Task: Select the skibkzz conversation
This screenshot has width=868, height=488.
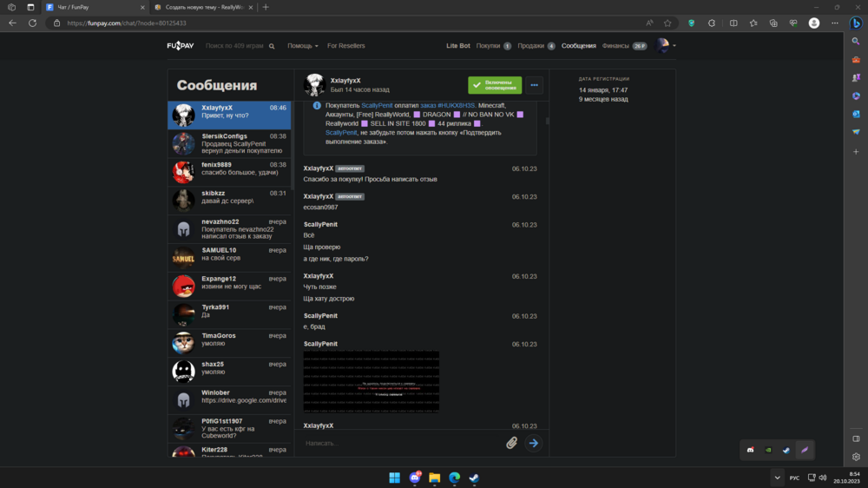Action: point(229,201)
